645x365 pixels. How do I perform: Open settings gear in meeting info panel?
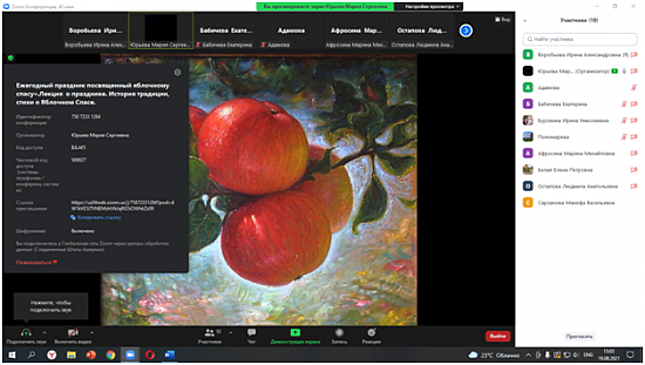[x=177, y=72]
